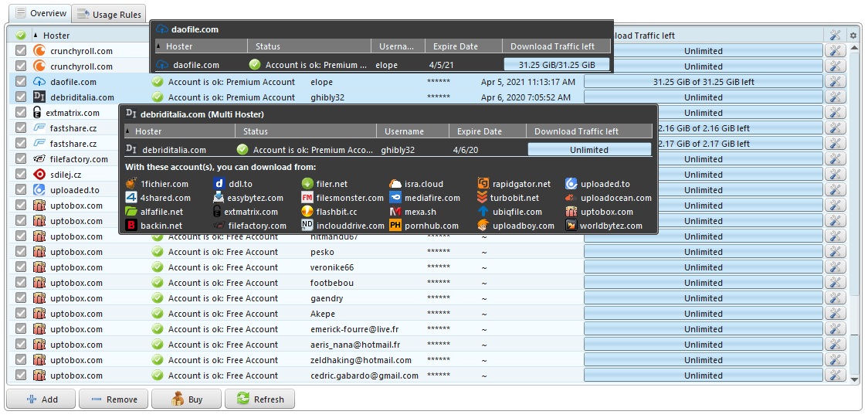Viewport: 868px width, 418px height.
Task: Click the uploadboy.com hoster icon
Action: 483,226
